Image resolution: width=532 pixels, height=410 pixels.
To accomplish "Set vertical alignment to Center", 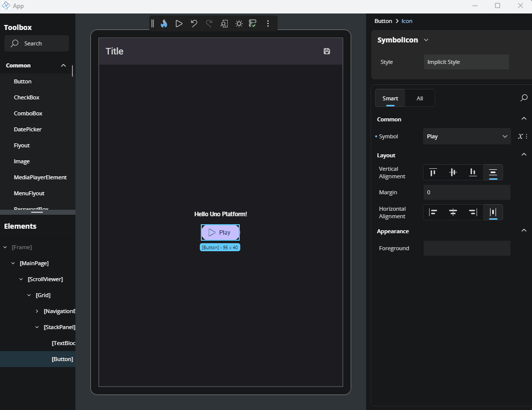I will click(x=453, y=172).
